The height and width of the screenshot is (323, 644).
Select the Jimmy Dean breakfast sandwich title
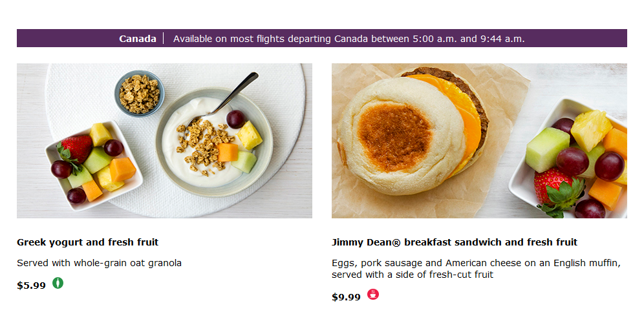click(x=455, y=242)
